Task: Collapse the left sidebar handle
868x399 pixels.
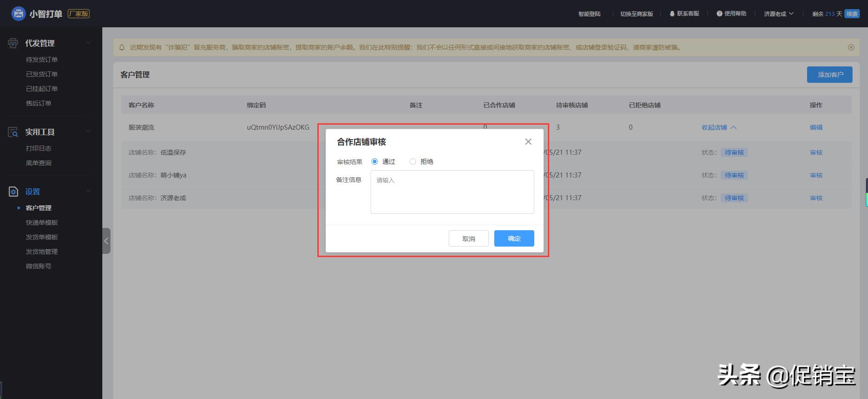Action: pos(106,241)
